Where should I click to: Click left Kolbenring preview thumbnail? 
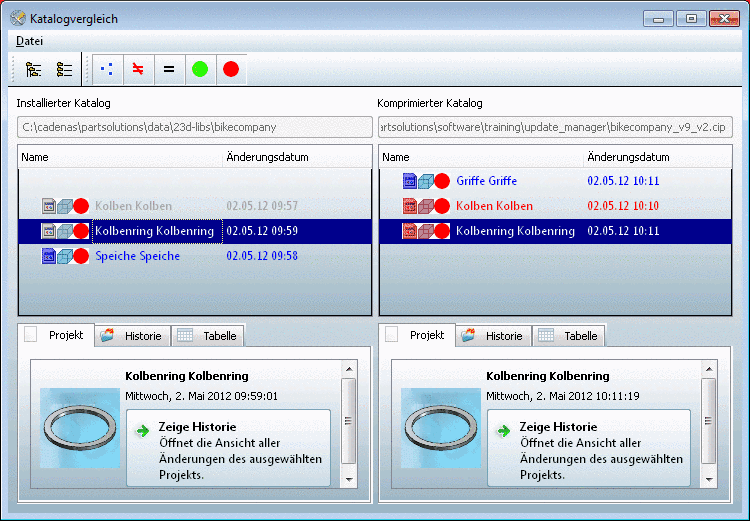[x=80, y=428]
